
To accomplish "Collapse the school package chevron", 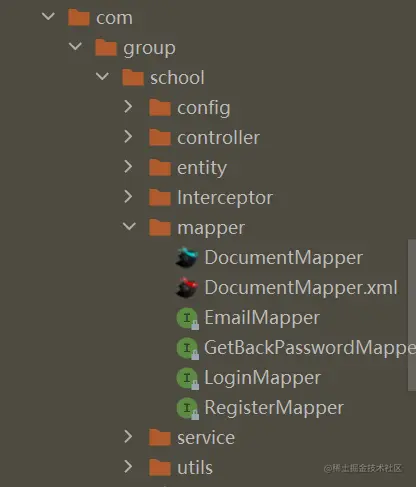I will pos(102,76).
